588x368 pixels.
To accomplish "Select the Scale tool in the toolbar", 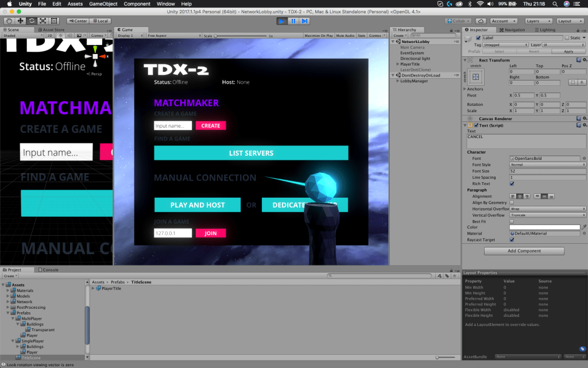I will [x=42, y=21].
